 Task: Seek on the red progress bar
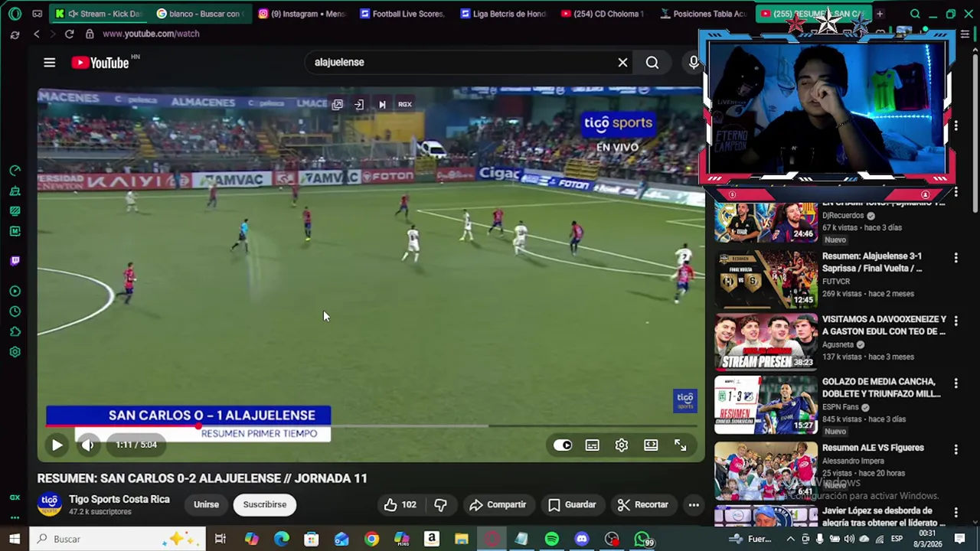coord(122,426)
